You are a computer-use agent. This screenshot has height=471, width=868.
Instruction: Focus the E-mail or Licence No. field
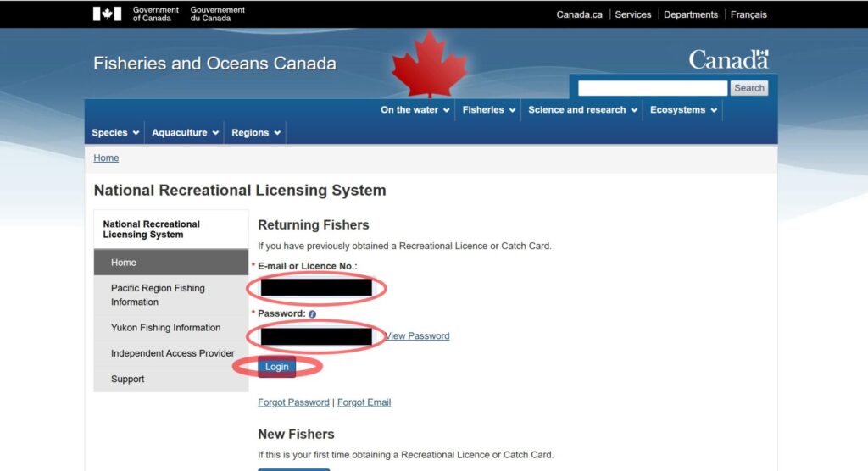(x=316, y=287)
